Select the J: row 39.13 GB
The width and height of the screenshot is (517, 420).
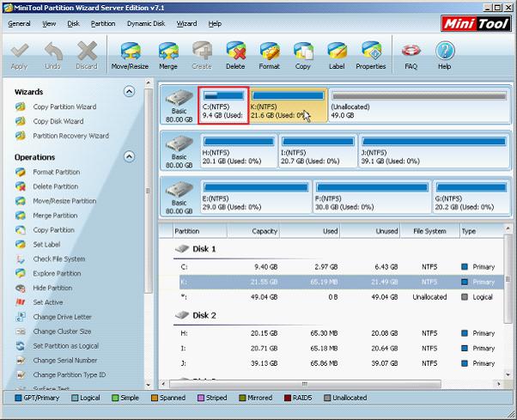tap(341, 363)
